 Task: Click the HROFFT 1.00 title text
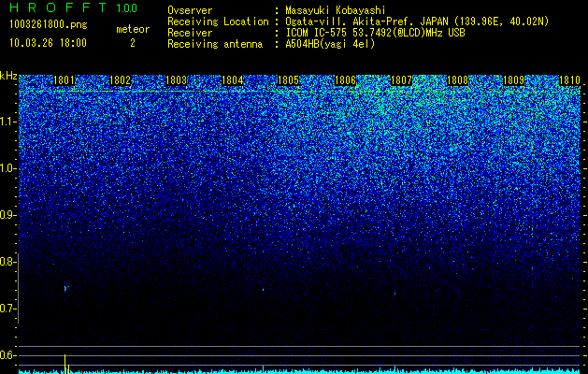[73, 7]
